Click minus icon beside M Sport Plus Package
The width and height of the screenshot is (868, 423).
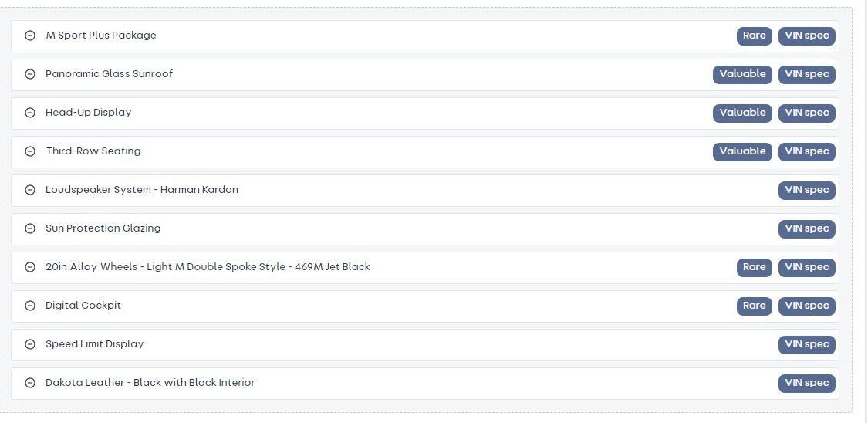(30, 36)
